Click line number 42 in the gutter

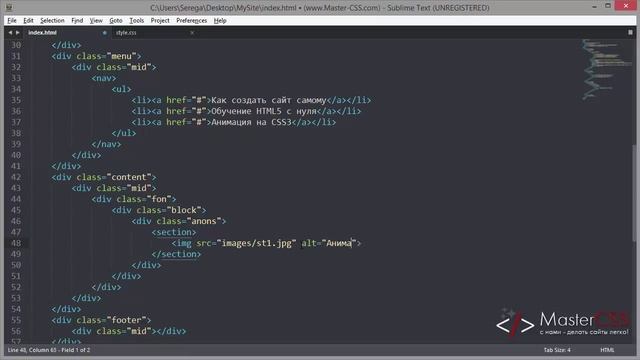point(16,177)
